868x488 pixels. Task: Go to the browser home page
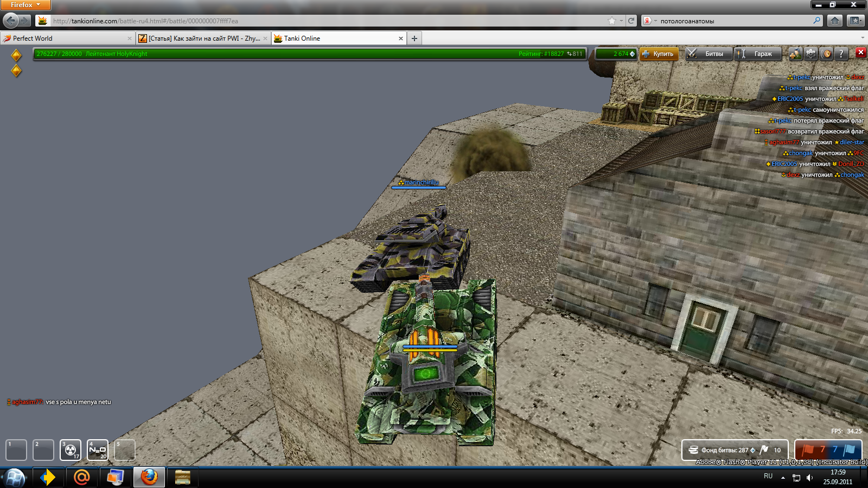(x=835, y=21)
